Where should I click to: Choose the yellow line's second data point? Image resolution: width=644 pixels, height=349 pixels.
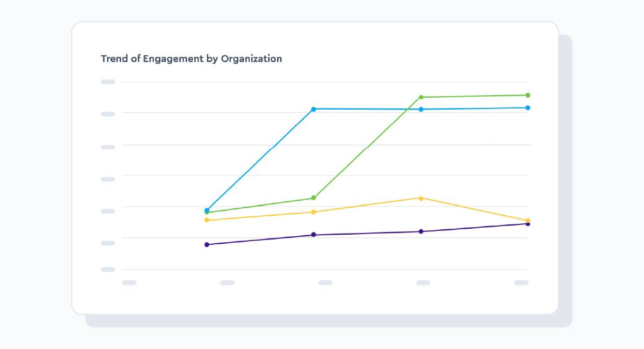coord(313,212)
